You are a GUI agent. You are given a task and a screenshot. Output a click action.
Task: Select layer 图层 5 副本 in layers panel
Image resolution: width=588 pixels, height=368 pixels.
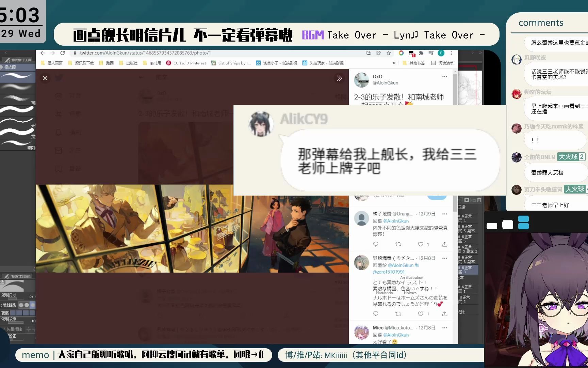click(468, 229)
